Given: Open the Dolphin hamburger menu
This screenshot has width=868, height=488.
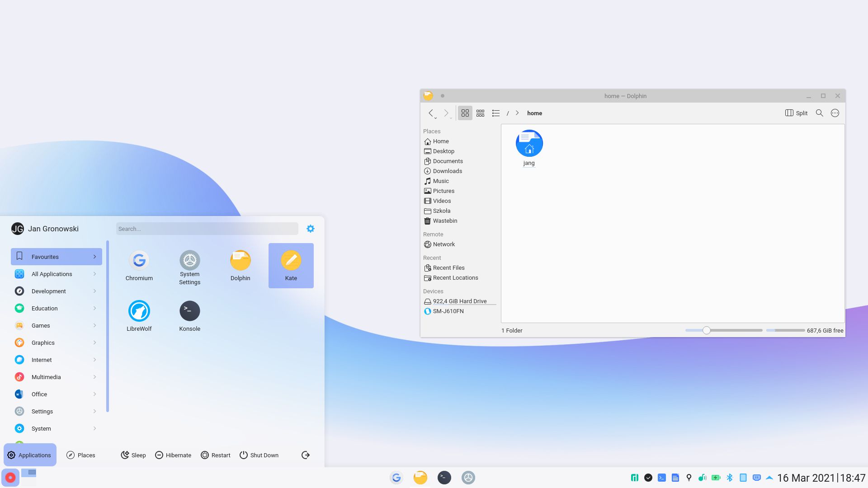Looking at the screenshot, I should tap(835, 113).
